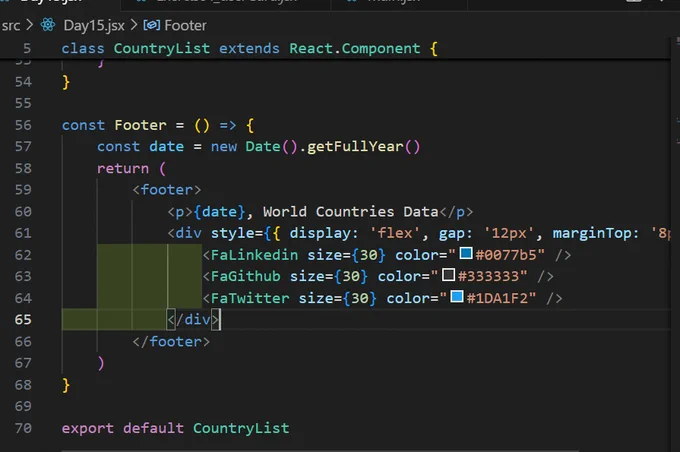Click the #1DA1F2 hex value text
This screenshot has height=452, width=680.
click(497, 298)
